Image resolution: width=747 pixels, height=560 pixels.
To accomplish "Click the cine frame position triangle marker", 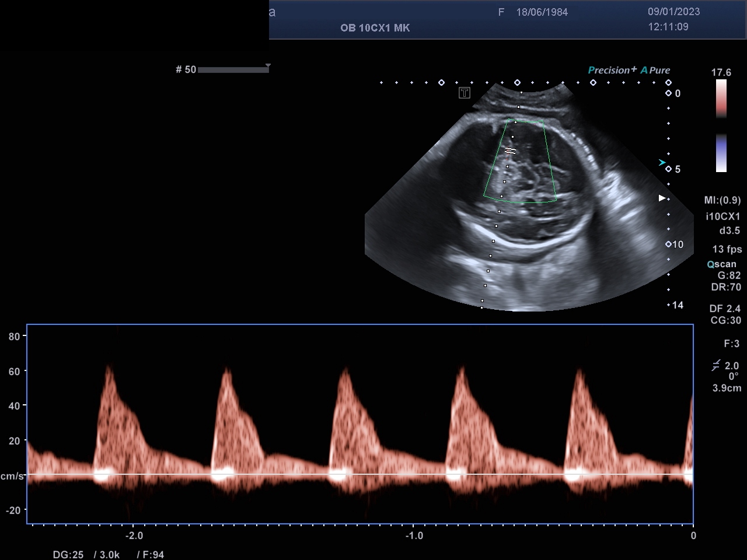I will pos(268,65).
